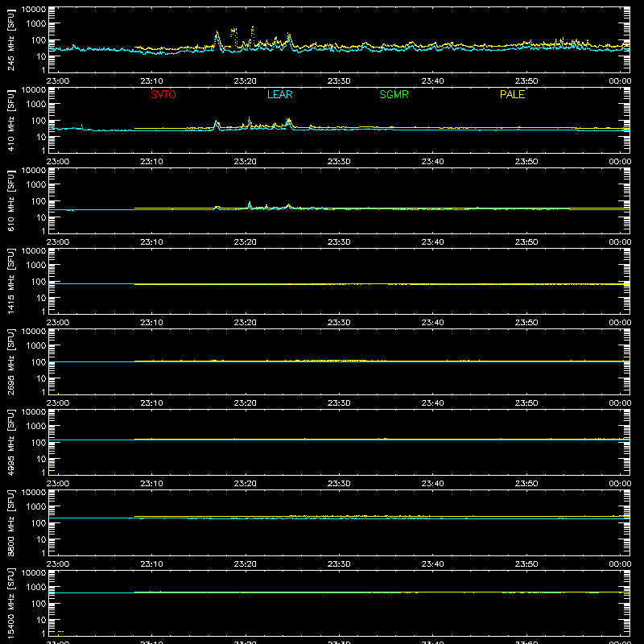The height and width of the screenshot is (644, 644).
Task: Click the 23:00 tick under the 245 MHz plot
Action: click(58, 81)
